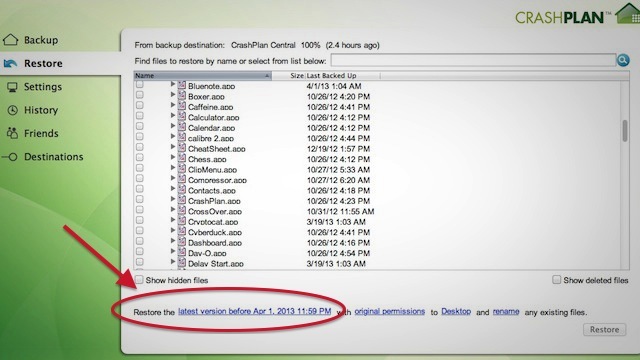Click the find files search field
This screenshot has width=640, height=360.
coord(473,60)
